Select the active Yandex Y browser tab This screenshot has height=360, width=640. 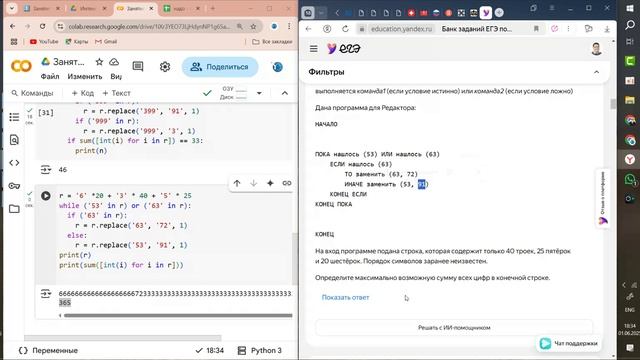[486, 13]
